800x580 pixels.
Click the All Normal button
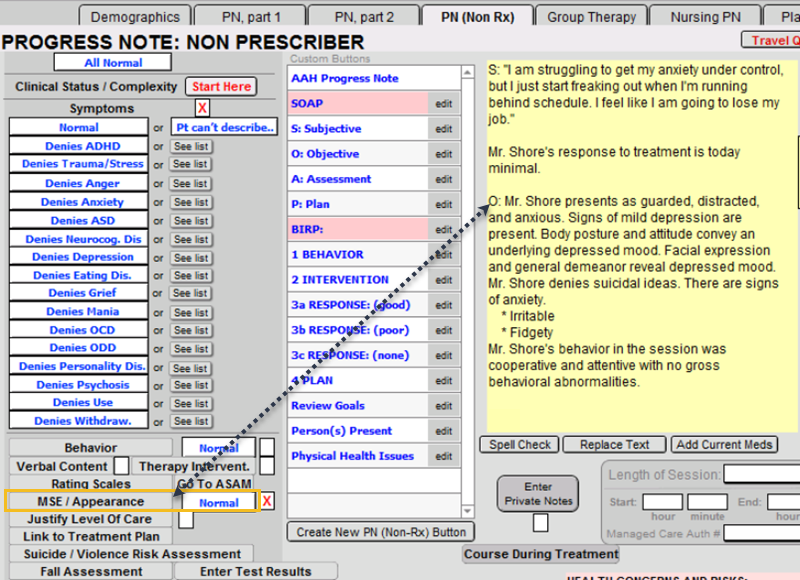tap(113, 63)
